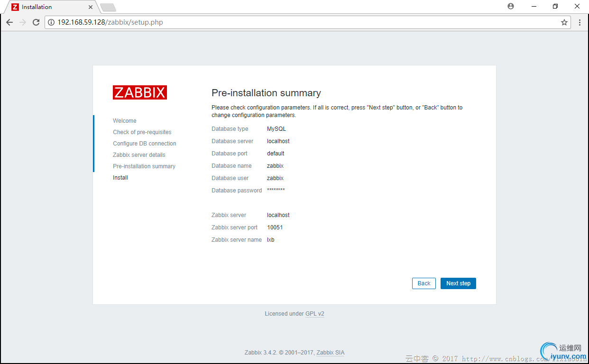Click the MySQL database type value
Image resolution: width=589 pixels, height=364 pixels.
tap(276, 129)
